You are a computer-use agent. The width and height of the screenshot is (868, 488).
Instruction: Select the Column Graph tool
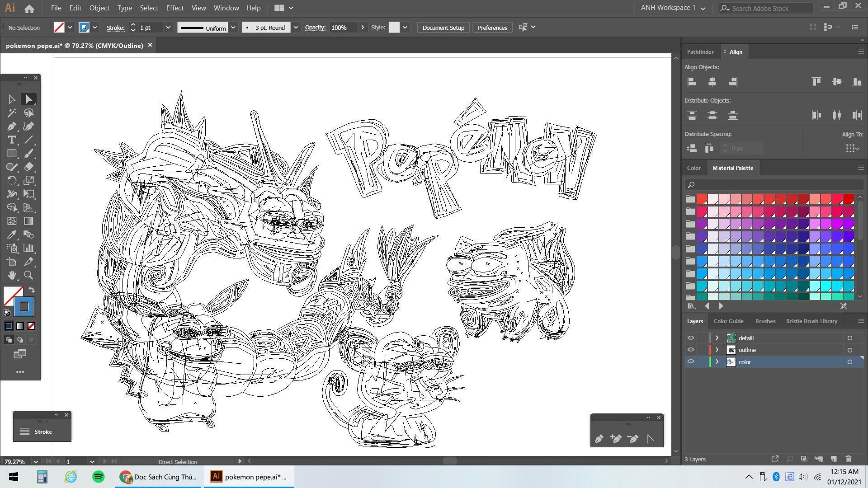click(x=28, y=248)
